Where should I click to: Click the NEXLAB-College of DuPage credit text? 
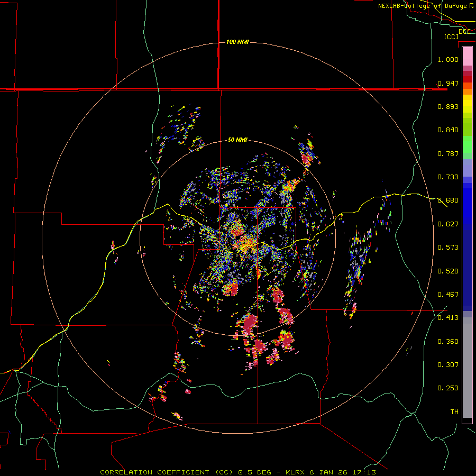point(425,6)
